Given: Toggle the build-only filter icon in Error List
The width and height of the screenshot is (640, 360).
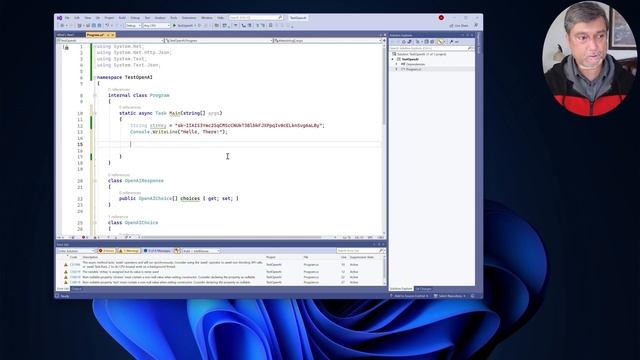Looking at the screenshot, I should [x=177, y=251].
